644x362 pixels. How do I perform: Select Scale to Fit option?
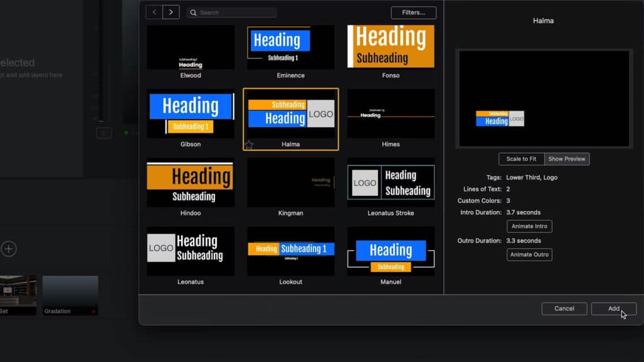(521, 159)
